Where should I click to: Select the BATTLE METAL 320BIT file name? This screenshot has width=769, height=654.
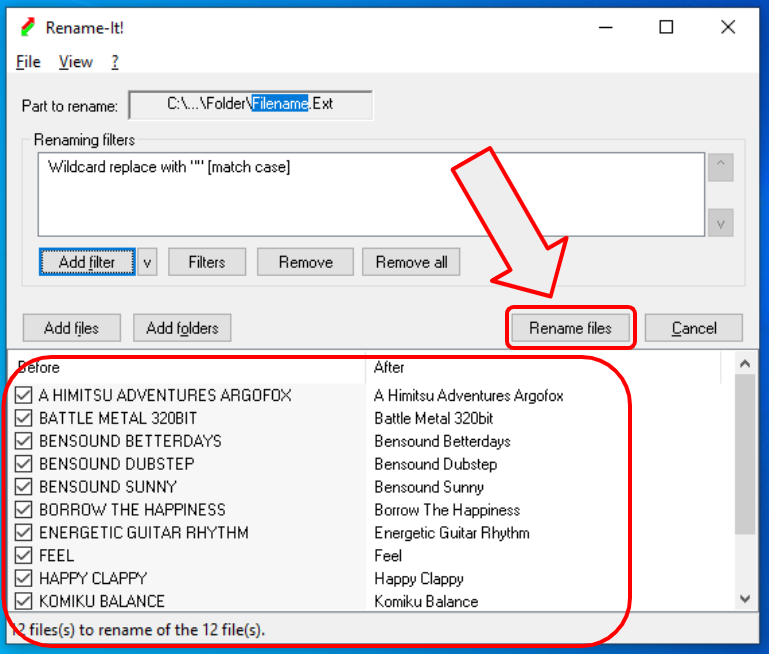click(118, 418)
